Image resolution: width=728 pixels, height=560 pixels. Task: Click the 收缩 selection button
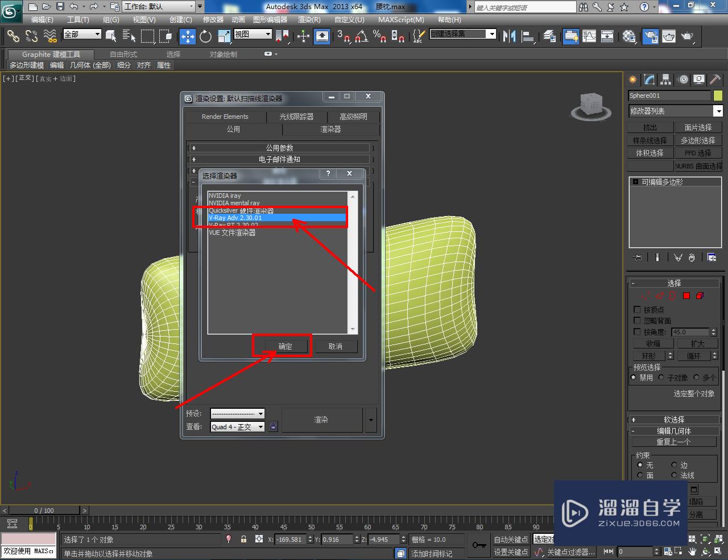coord(653,344)
